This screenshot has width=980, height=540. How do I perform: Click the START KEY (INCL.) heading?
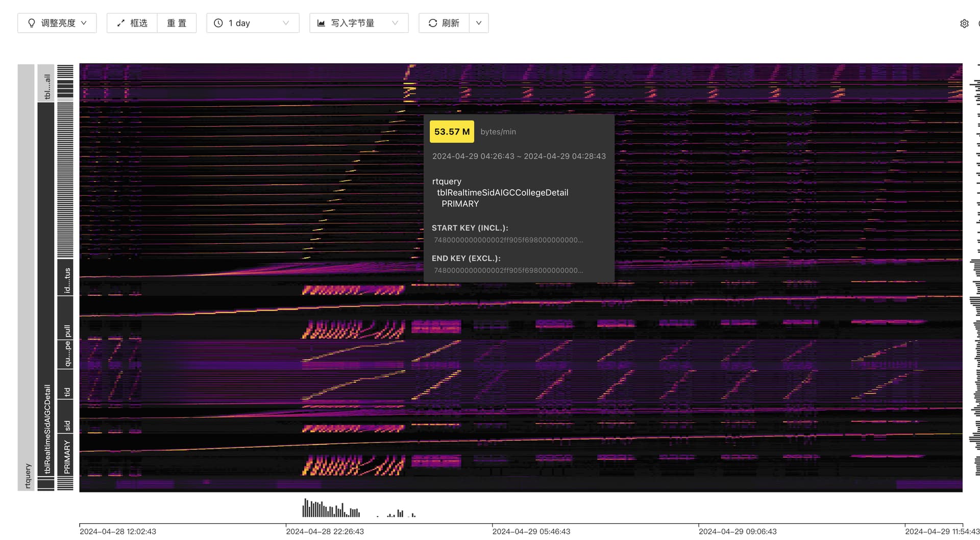pyautogui.click(x=470, y=228)
